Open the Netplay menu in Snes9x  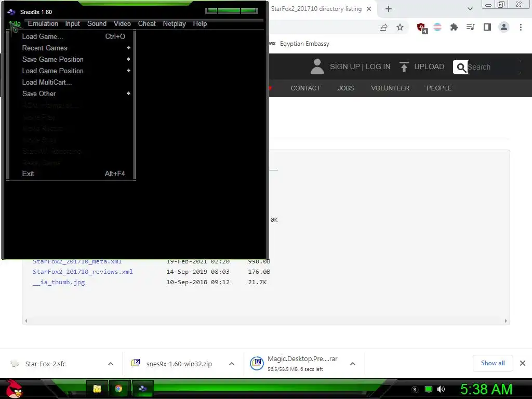[174, 24]
